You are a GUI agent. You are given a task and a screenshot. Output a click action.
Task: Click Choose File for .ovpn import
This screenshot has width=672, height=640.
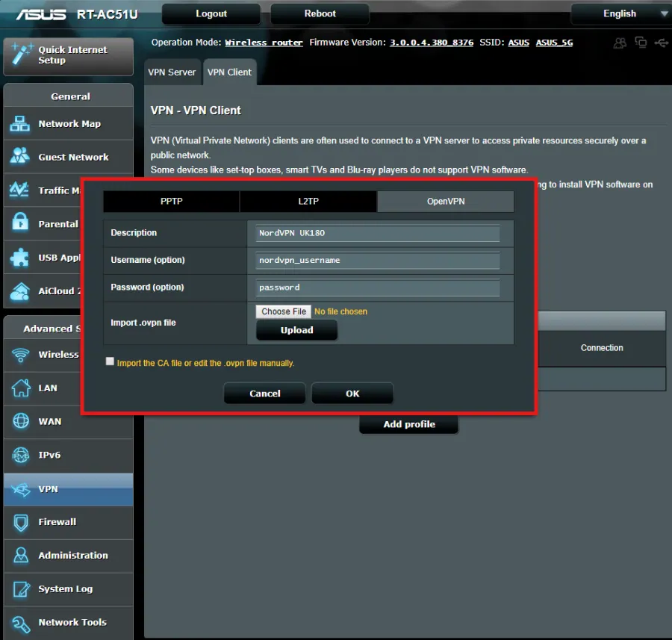pyautogui.click(x=283, y=311)
